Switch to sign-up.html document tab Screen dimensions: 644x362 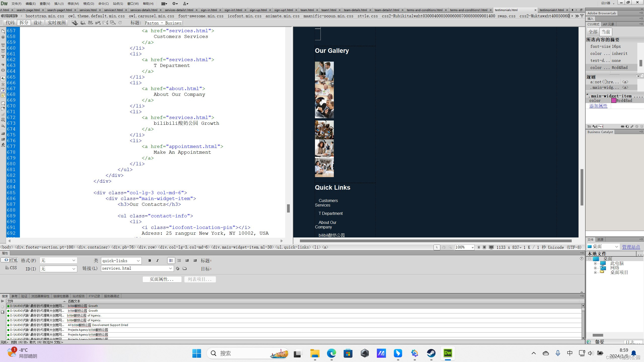tap(258, 10)
